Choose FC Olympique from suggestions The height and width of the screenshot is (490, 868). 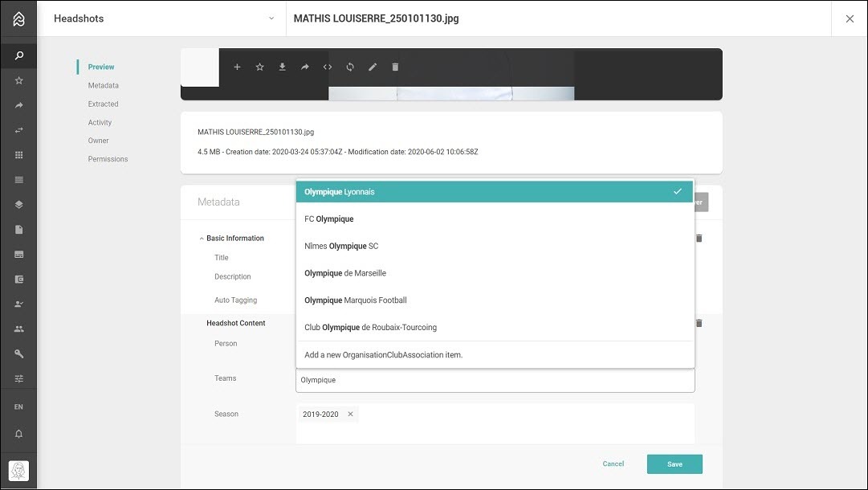(x=495, y=218)
